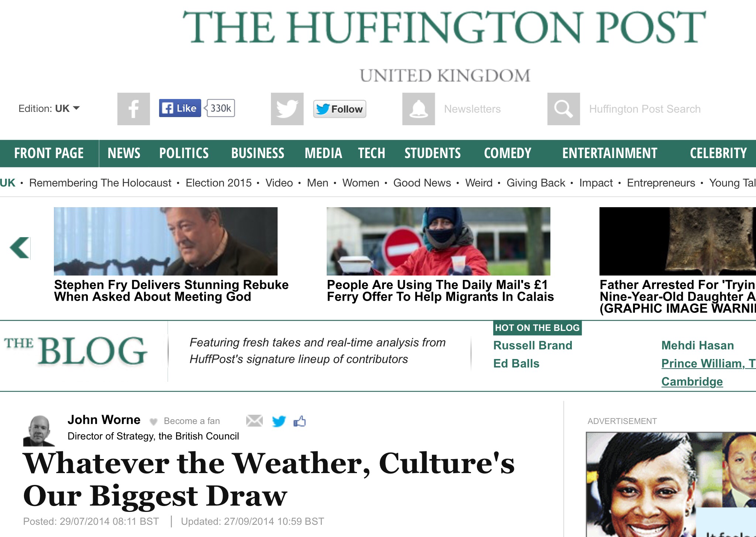This screenshot has height=537, width=756.
Task: Open the Newsletters bell icon
Action: click(x=419, y=109)
